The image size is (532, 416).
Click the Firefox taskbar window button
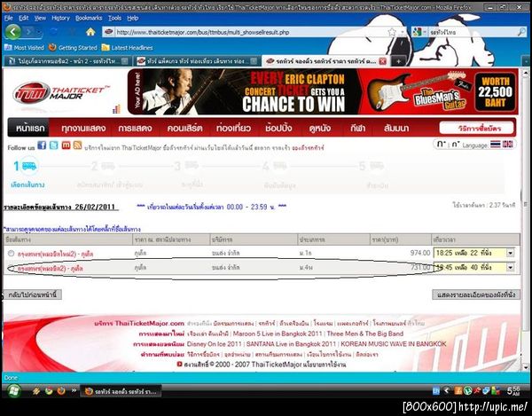coord(121,391)
